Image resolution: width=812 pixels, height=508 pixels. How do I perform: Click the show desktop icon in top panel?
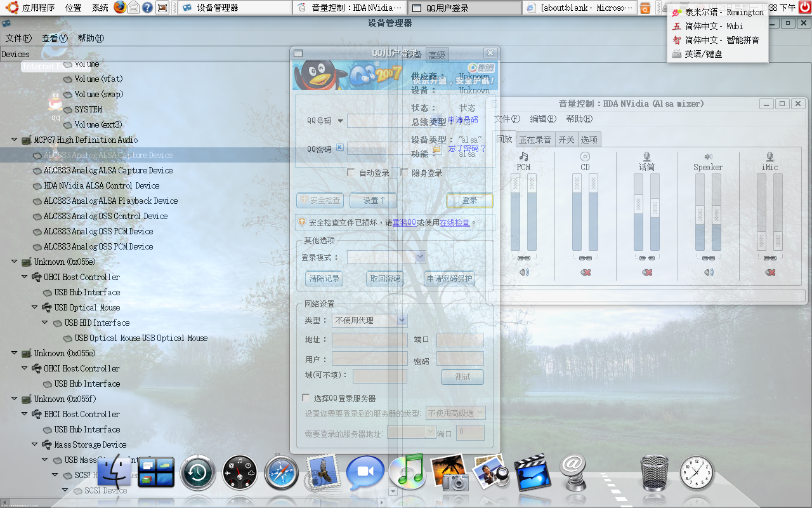coord(163,8)
